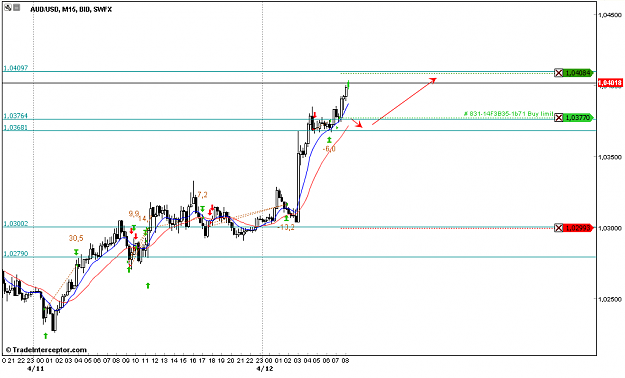
Task: Click the tools icon beside the chart title
Action: tap(8, 7)
